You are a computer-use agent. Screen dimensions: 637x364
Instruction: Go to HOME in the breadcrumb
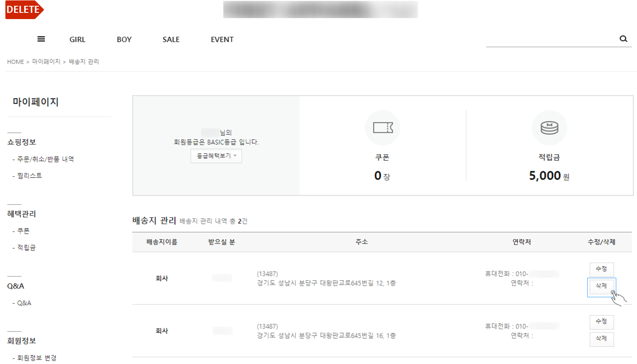point(15,62)
